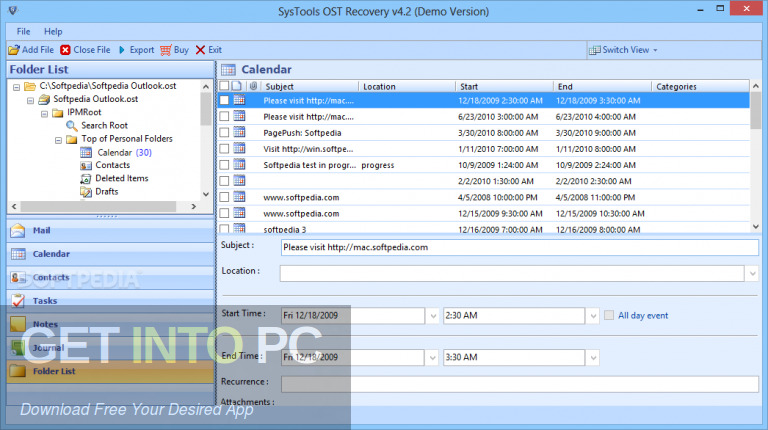Image resolution: width=768 pixels, height=430 pixels.
Task: Click the IPMRoot folder icon
Action: coord(58,113)
